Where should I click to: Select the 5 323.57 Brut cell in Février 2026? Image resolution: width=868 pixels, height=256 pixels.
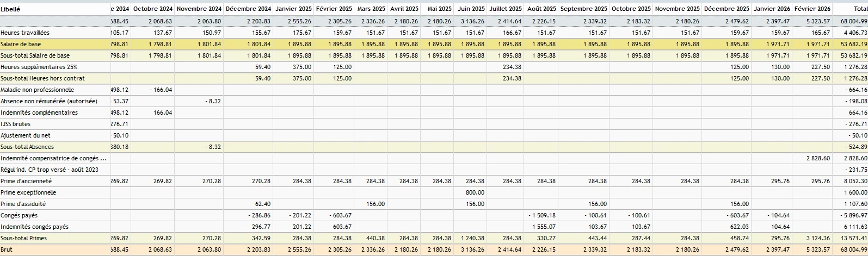click(818, 249)
